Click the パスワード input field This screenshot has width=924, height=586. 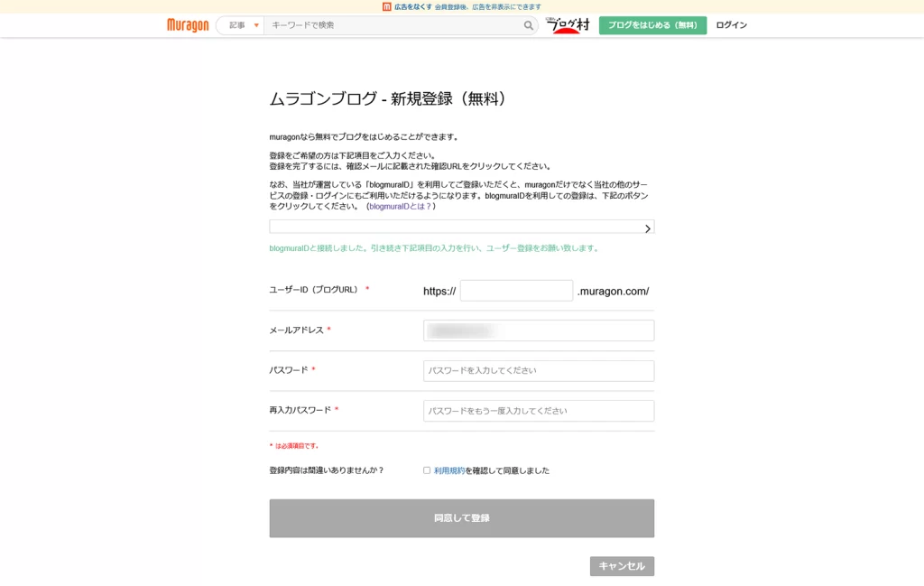(x=539, y=371)
